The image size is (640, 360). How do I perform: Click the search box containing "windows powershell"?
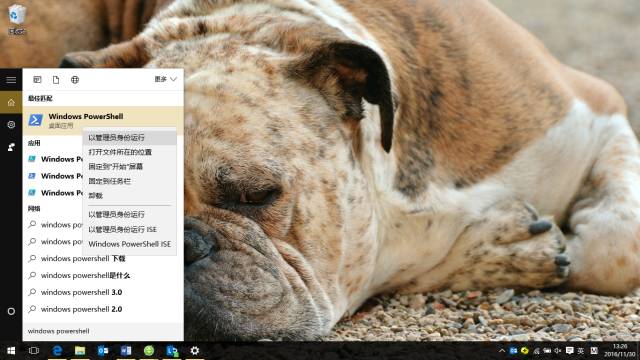tap(103, 331)
